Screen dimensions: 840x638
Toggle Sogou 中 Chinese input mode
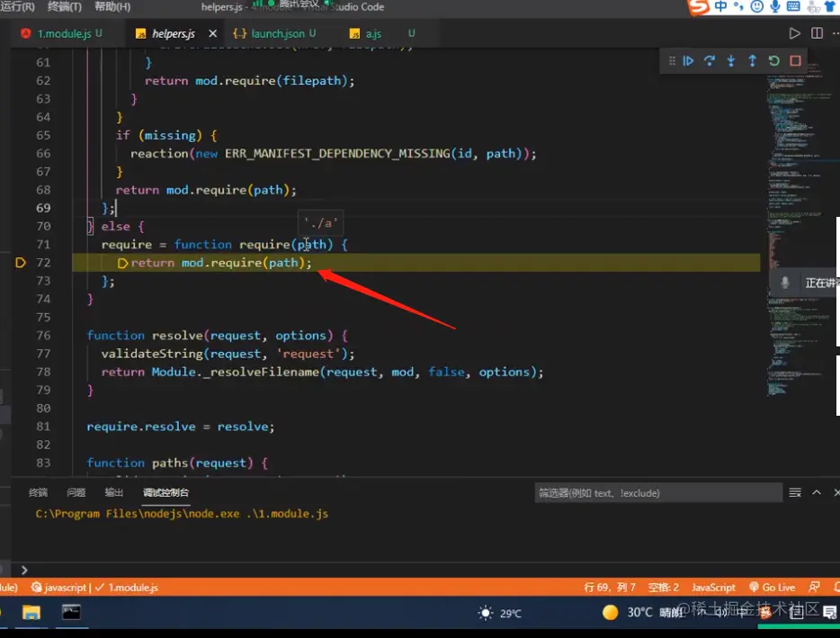720,6
